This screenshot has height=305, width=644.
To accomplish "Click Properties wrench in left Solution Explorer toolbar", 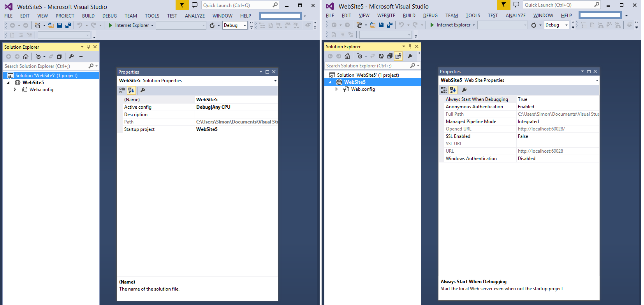I will click(x=71, y=56).
